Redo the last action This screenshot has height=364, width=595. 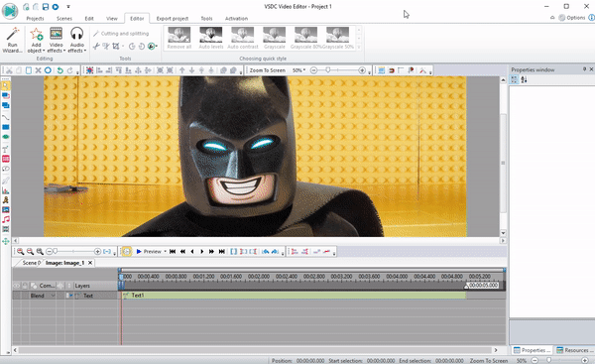pyautogui.click(x=69, y=70)
